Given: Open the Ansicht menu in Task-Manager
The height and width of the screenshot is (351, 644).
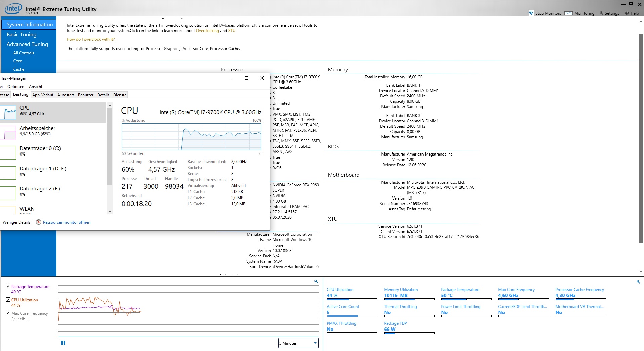Looking at the screenshot, I should (36, 87).
